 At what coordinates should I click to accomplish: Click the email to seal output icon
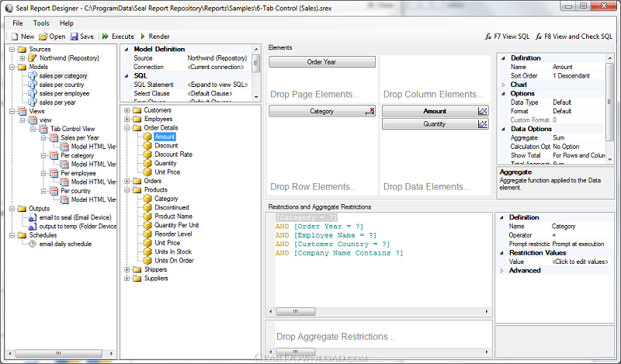[x=33, y=217]
